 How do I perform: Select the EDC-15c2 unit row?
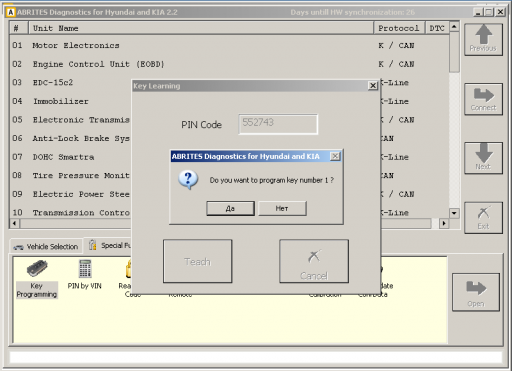[71, 82]
